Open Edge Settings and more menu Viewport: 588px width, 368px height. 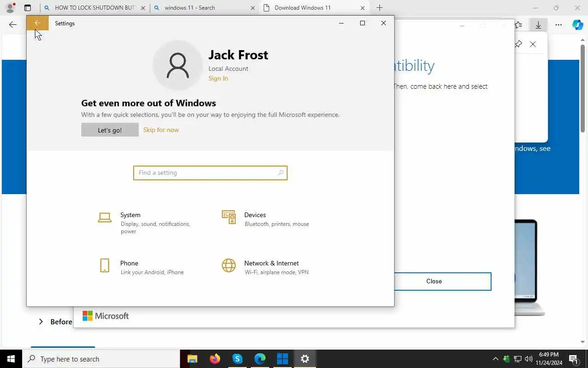[x=559, y=25]
